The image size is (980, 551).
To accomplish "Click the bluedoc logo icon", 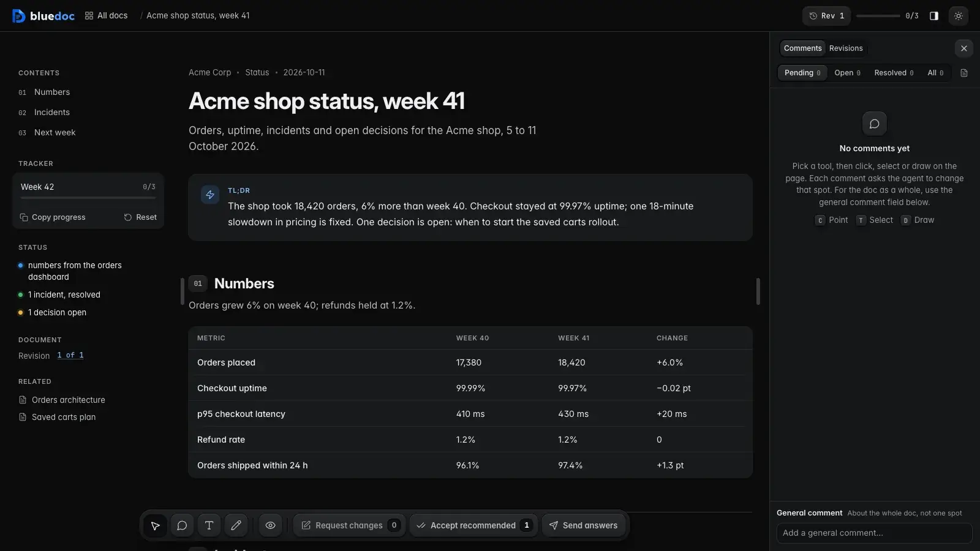I will [19, 16].
